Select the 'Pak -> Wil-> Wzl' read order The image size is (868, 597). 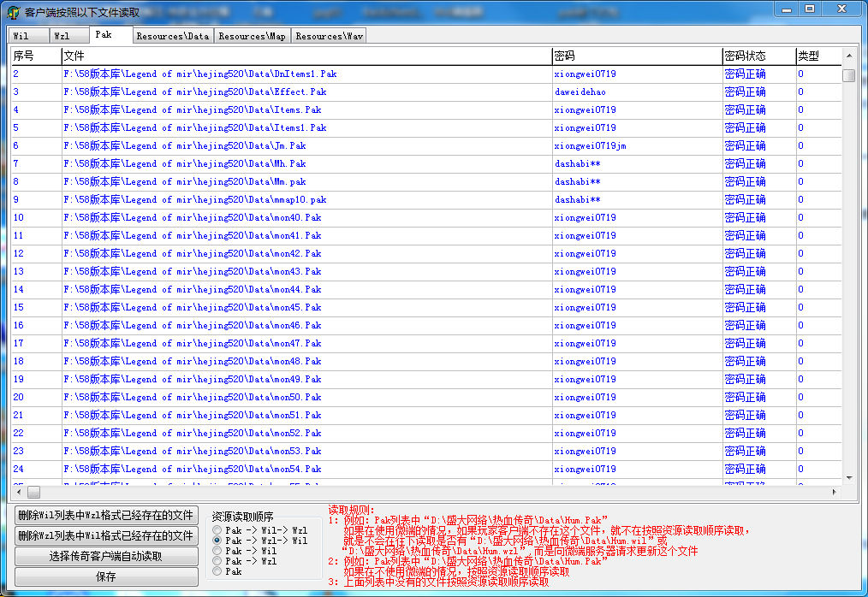(x=217, y=530)
